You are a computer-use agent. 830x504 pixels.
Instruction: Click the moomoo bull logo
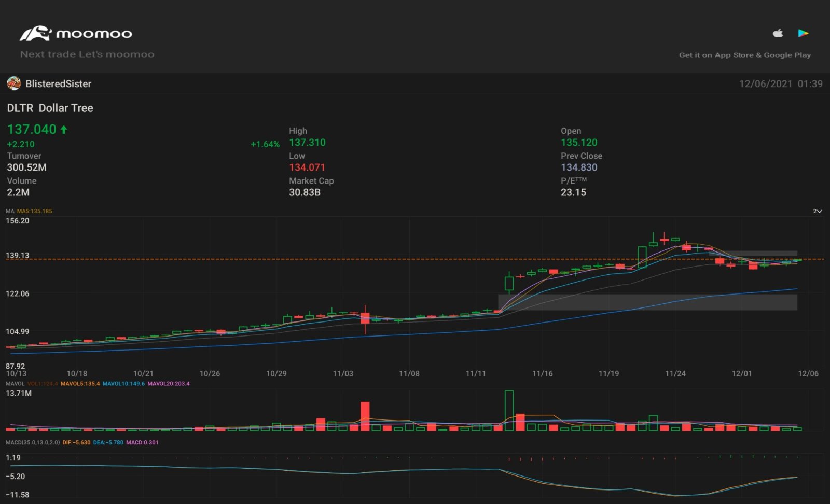coord(35,34)
